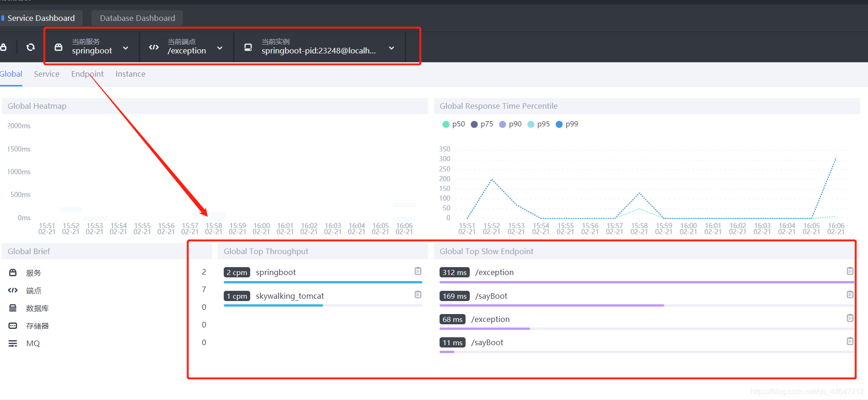Click the lock icon in toolbar
Screen dimensions: 868x400
(3, 47)
